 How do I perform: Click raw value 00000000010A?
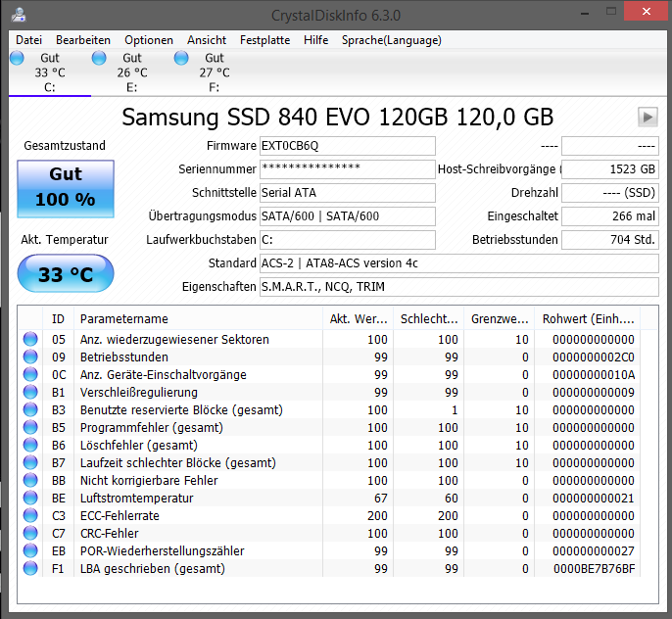[594, 374]
